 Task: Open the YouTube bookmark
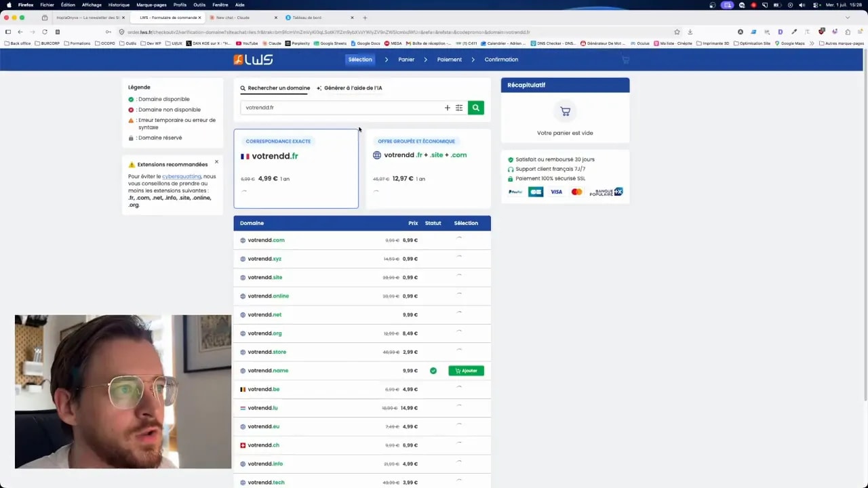tap(248, 43)
